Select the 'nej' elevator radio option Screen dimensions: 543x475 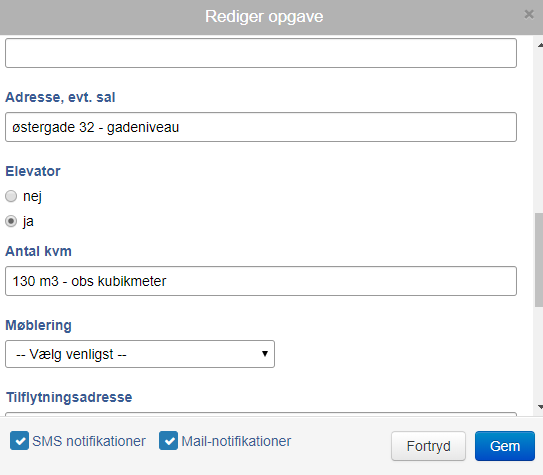click(11, 196)
